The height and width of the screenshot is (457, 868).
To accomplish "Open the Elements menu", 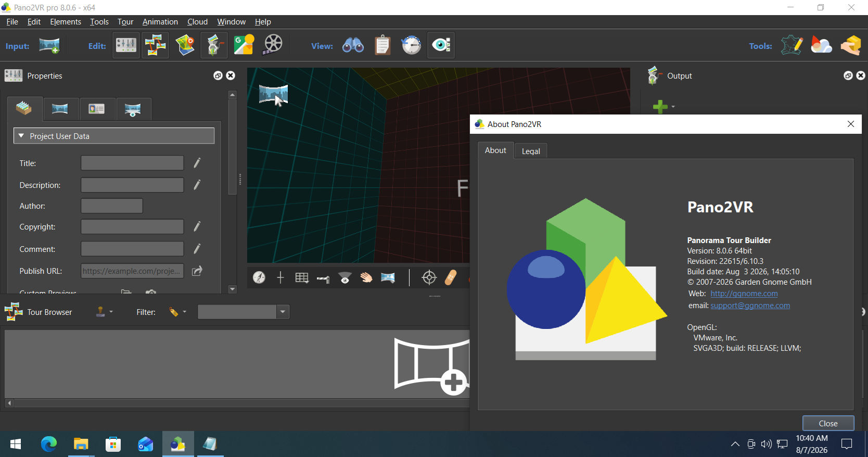I will coord(66,22).
